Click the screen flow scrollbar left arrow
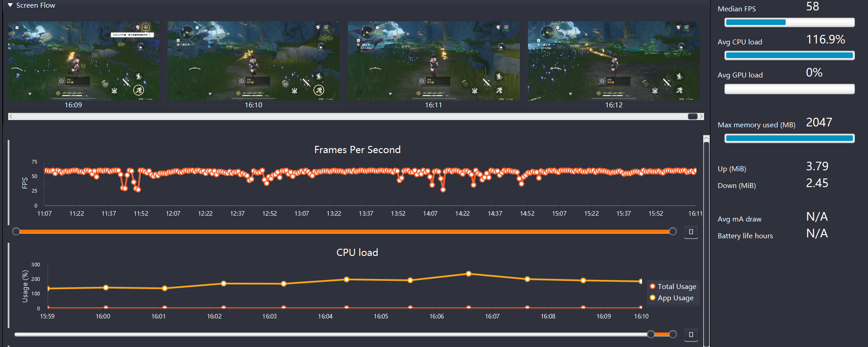 (x=11, y=116)
